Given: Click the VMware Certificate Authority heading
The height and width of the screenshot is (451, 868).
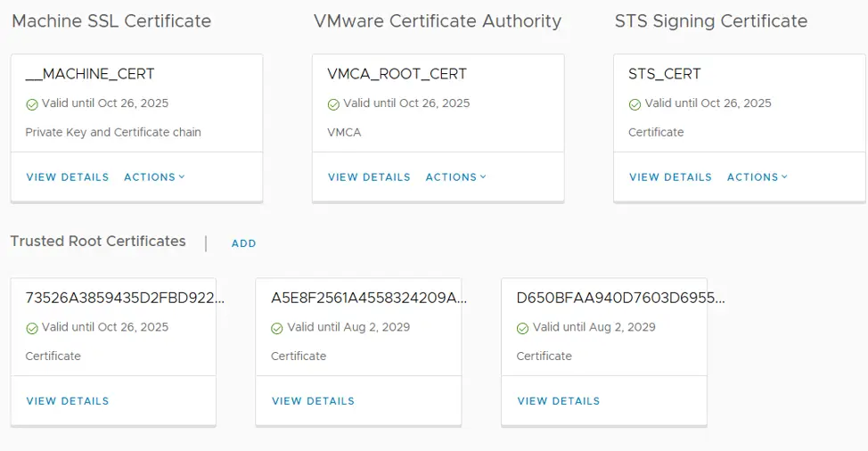Looking at the screenshot, I should coord(438,21).
